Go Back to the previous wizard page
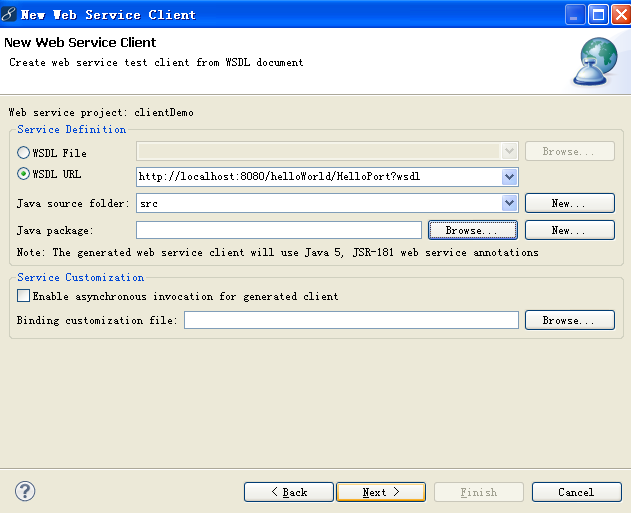Viewport: 631px width, 513px height. click(289, 492)
